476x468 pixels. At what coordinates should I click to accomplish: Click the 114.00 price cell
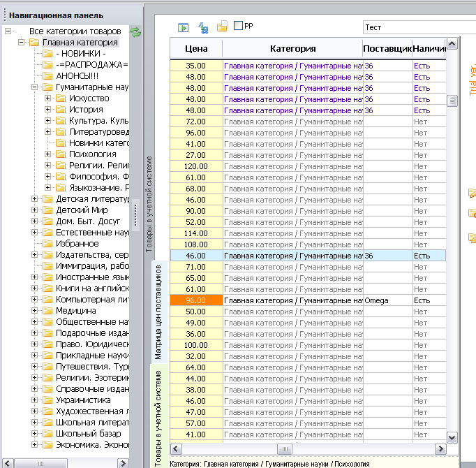[196, 233]
